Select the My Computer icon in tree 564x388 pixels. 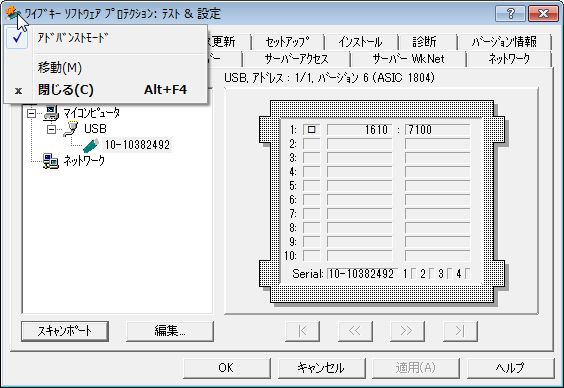click(x=51, y=113)
